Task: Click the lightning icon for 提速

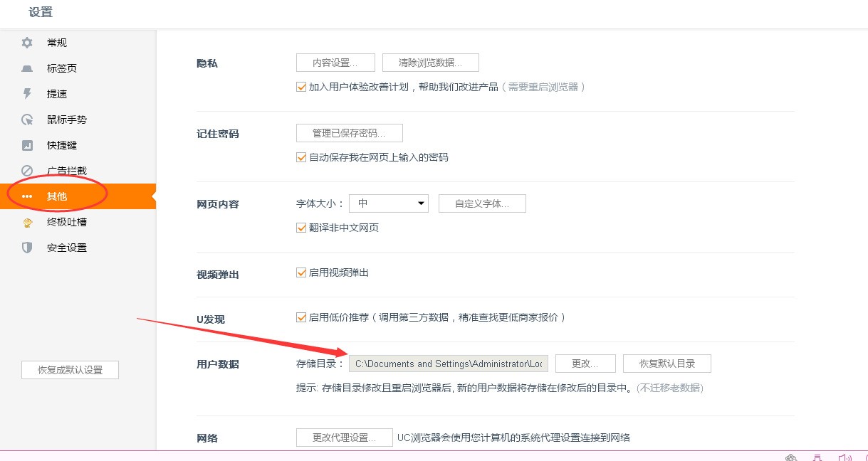Action: 27,94
